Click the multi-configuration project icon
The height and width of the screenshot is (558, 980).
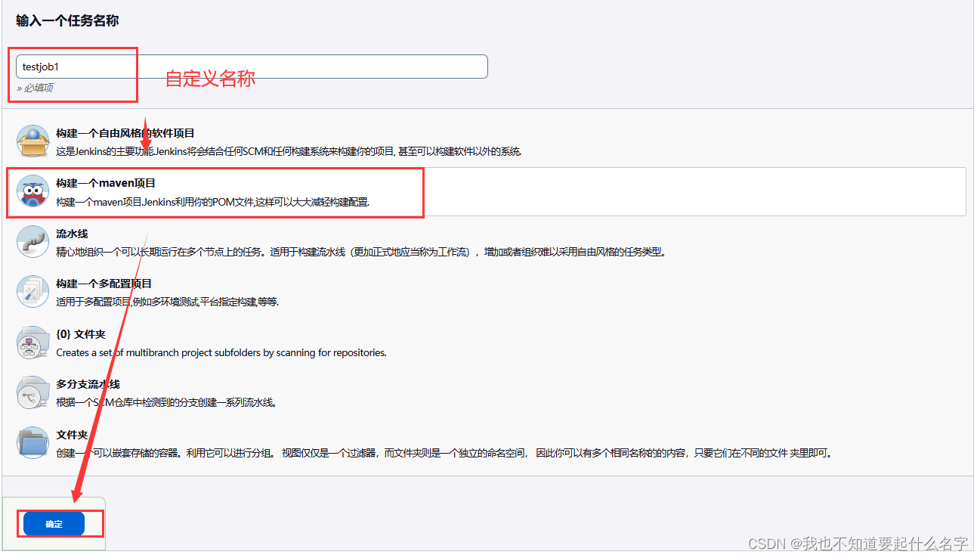(x=33, y=293)
